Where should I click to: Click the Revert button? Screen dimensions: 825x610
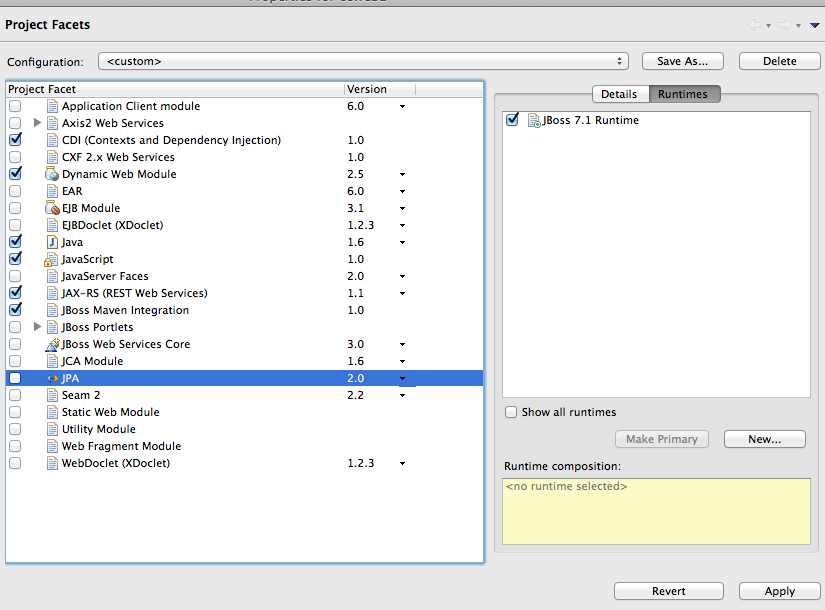668,591
